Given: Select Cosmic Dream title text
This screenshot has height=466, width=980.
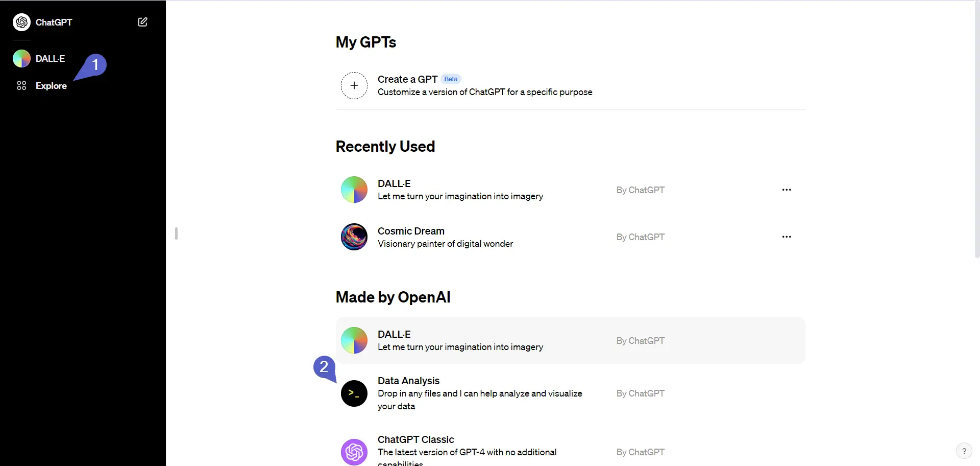Looking at the screenshot, I should pyautogui.click(x=411, y=231).
